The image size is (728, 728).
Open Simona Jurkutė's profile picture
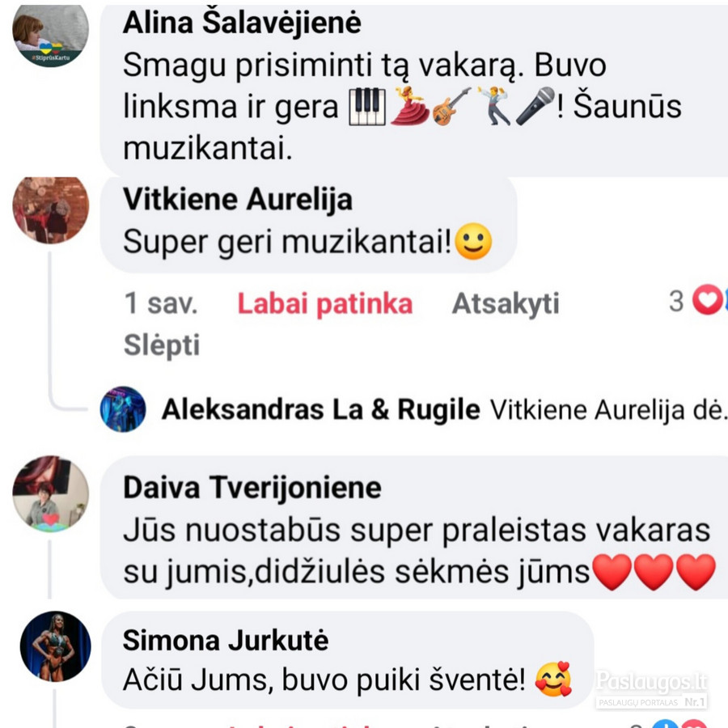[x=55, y=646]
